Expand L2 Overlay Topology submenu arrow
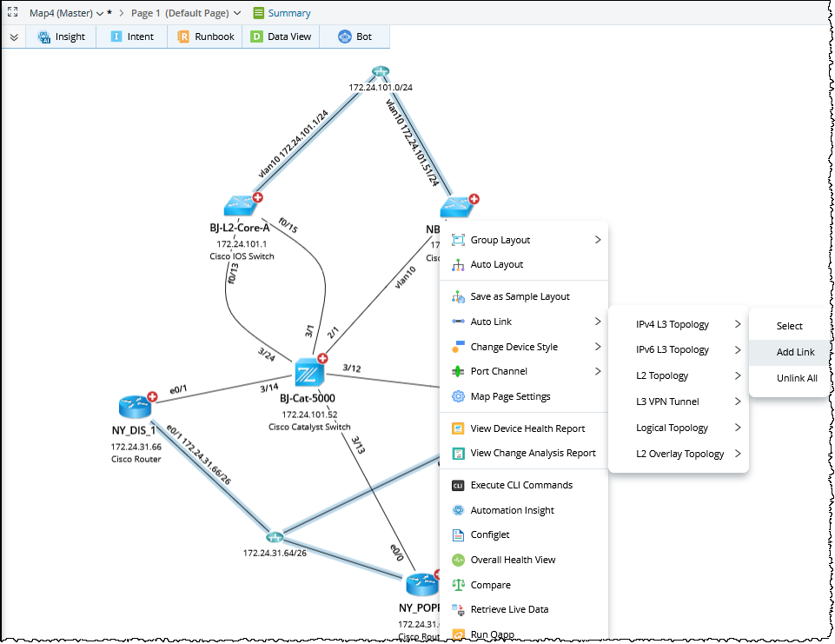 pos(738,454)
